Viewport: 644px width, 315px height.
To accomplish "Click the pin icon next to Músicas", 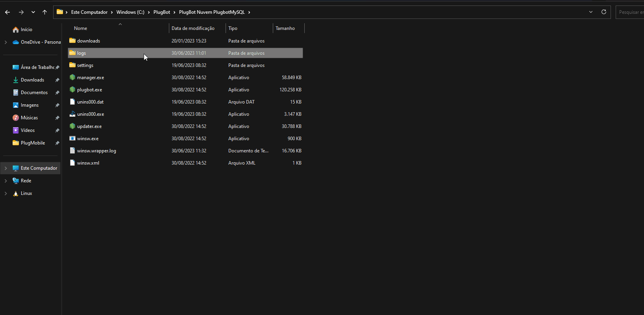I will pyautogui.click(x=57, y=118).
